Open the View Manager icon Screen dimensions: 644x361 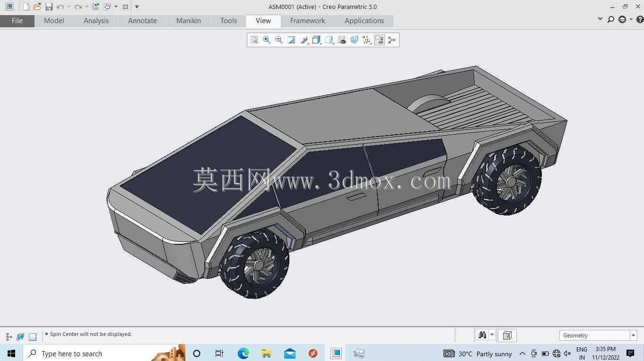tap(342, 40)
